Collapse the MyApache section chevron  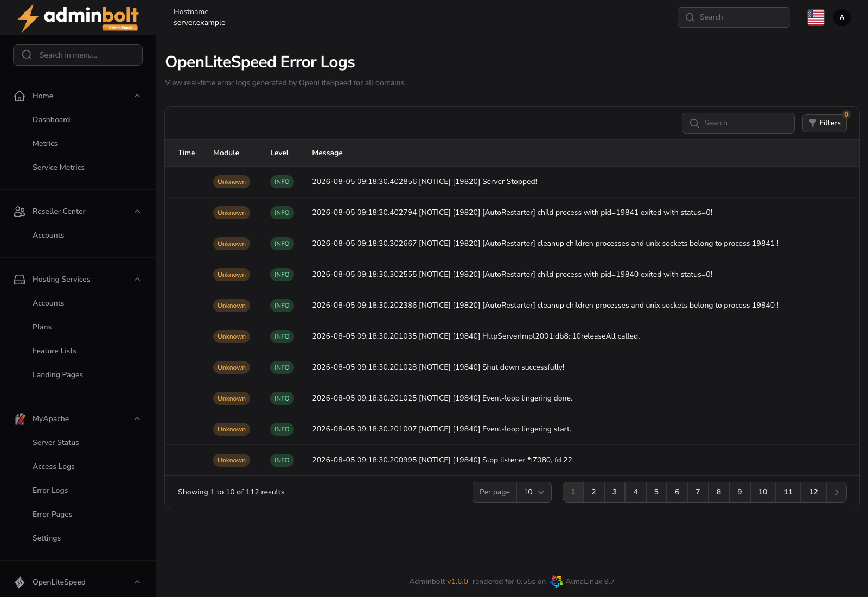pos(137,419)
